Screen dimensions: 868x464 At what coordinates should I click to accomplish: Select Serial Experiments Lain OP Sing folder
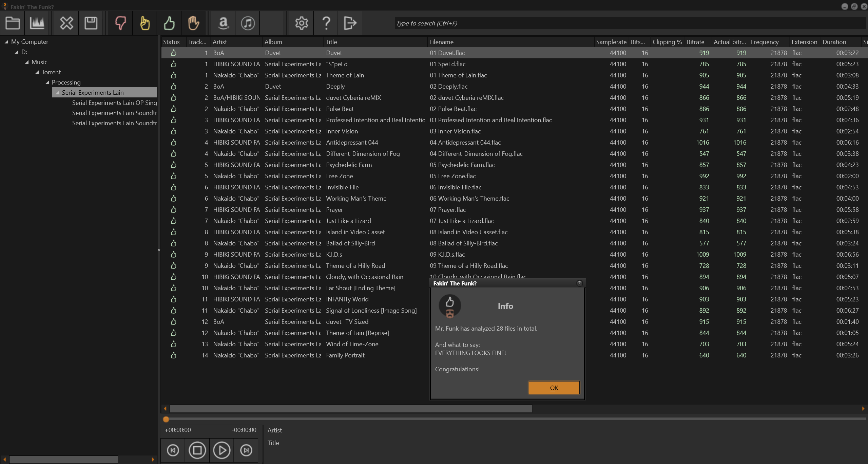click(114, 103)
